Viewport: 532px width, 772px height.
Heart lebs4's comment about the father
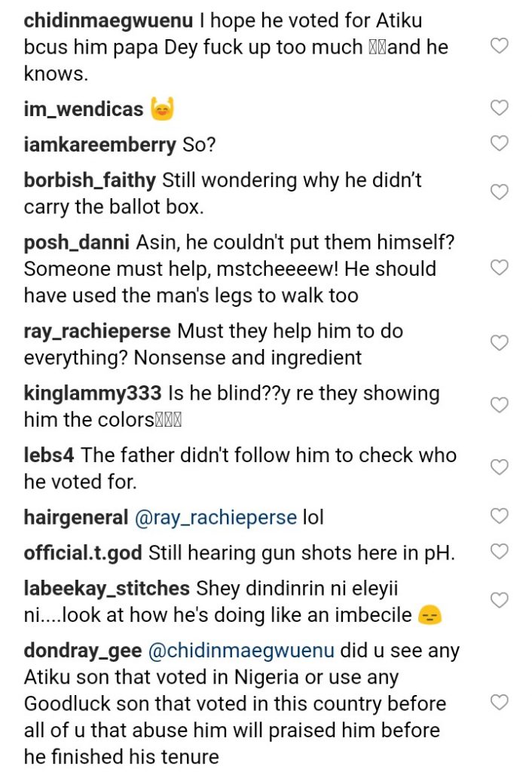coord(499,467)
